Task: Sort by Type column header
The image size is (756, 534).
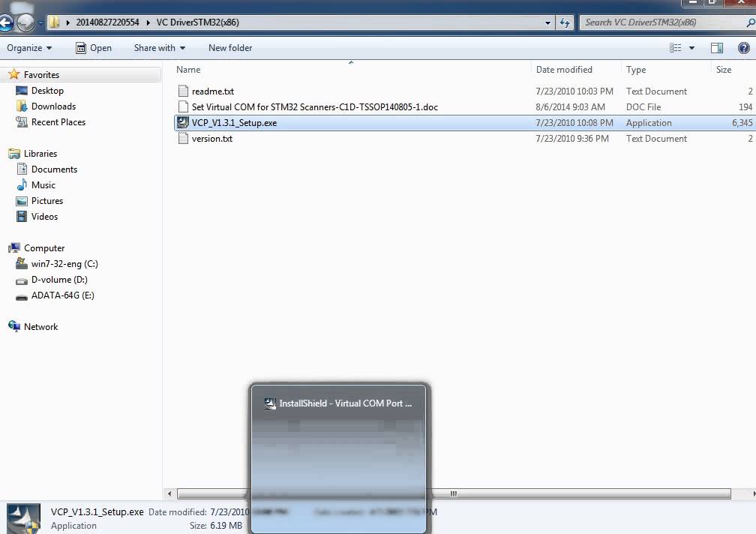Action: tap(636, 70)
